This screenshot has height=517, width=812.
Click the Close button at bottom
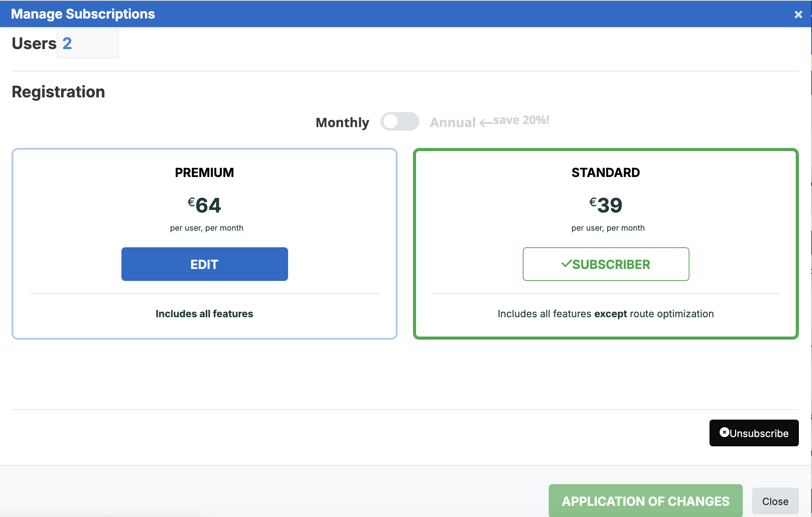pyautogui.click(x=775, y=501)
